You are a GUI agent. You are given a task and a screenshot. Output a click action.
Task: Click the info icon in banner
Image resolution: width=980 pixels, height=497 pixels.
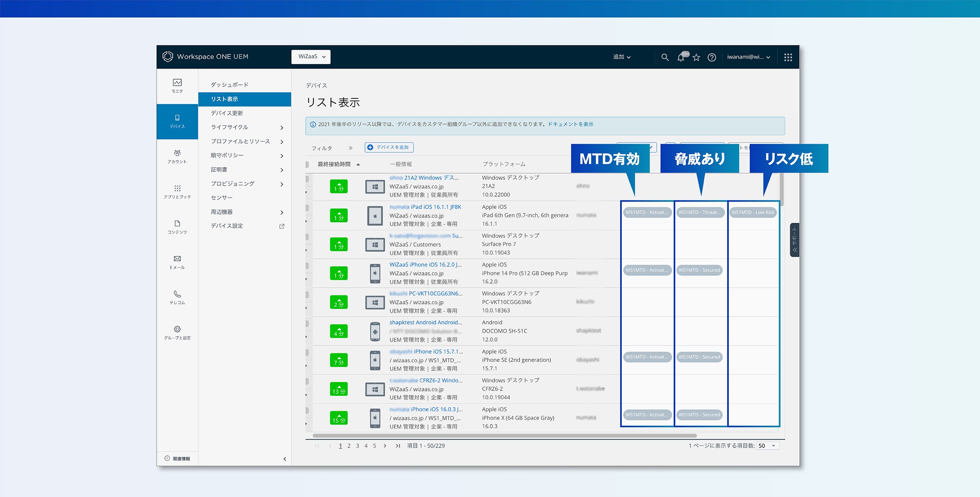pos(313,124)
